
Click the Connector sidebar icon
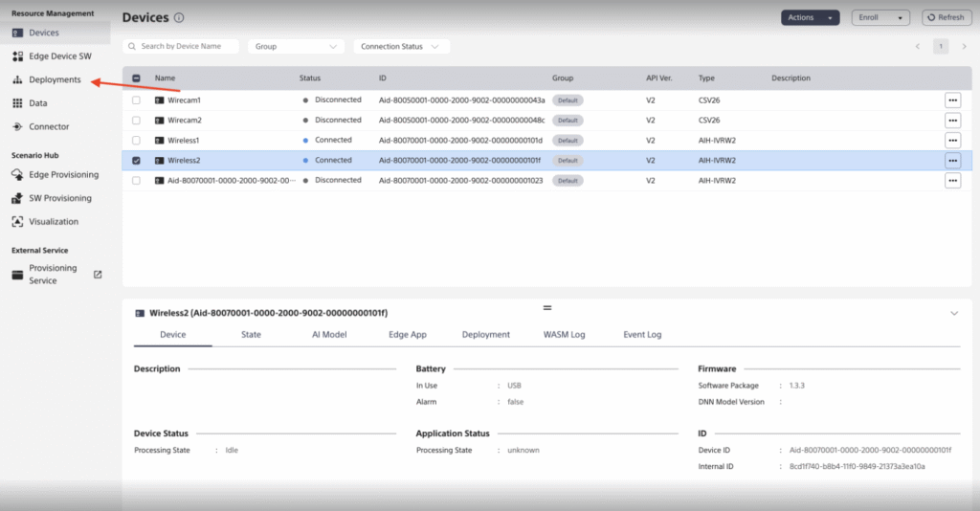pos(18,126)
